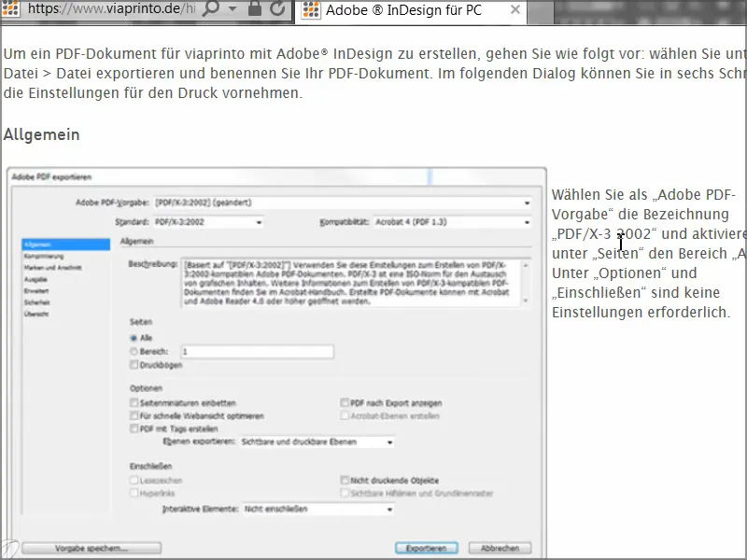Toggle the Lesezeichen checkbox
The height and width of the screenshot is (560, 747).
(x=134, y=480)
